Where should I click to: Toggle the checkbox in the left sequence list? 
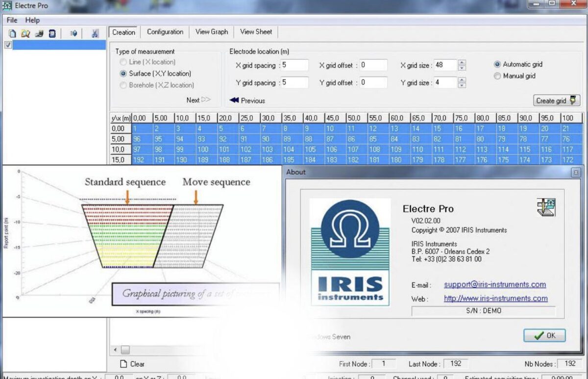pos(8,45)
